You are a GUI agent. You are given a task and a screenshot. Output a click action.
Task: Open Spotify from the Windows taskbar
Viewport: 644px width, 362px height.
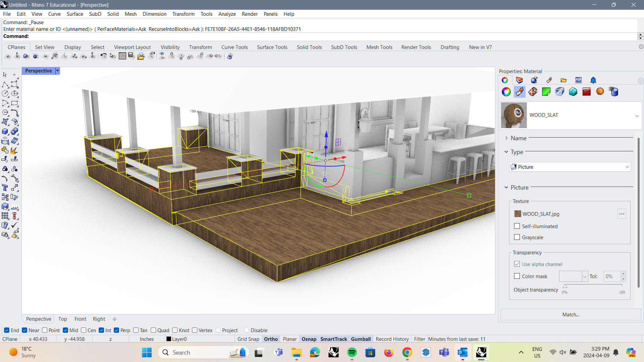click(352, 353)
